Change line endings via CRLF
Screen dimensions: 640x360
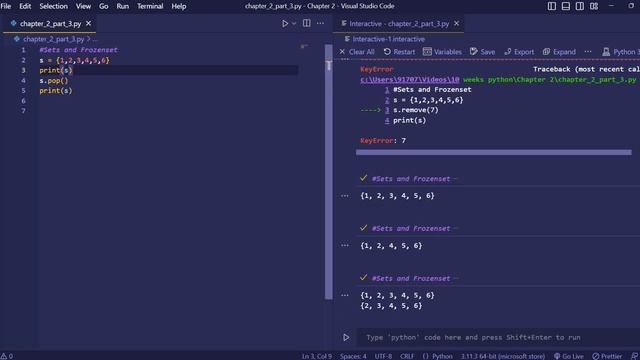(407, 356)
